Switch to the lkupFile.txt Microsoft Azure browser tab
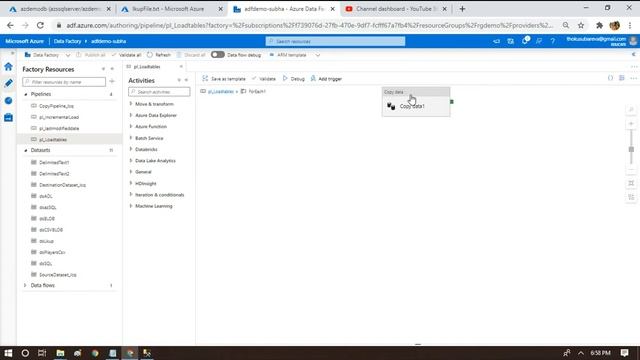 tap(172, 9)
